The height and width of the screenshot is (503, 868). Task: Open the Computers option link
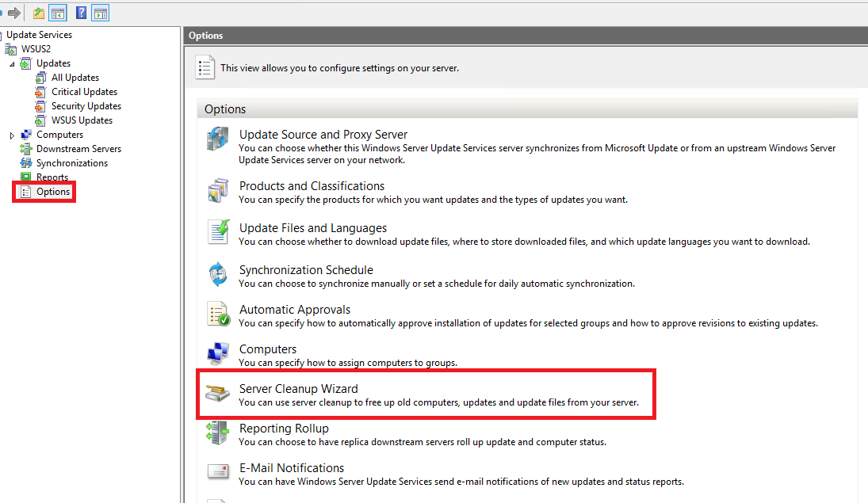pos(268,349)
